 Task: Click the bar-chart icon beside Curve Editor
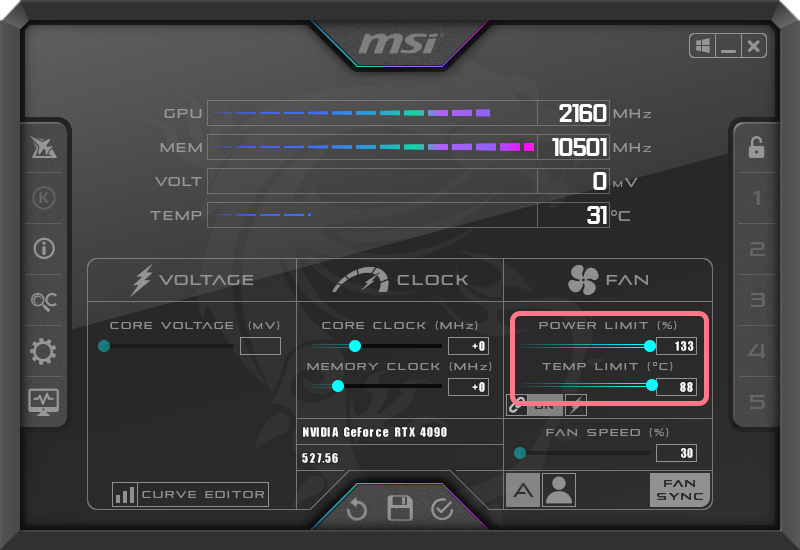coord(125,494)
